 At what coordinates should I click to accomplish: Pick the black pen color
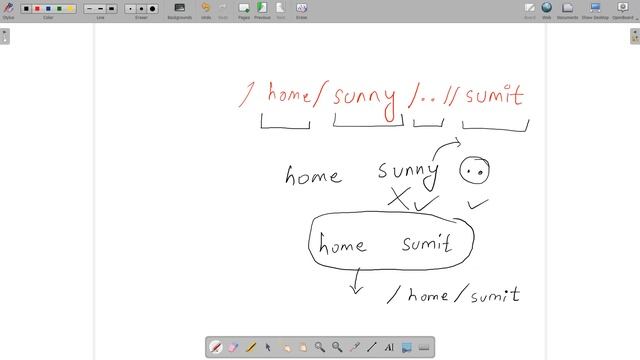pyautogui.click(x=26, y=9)
